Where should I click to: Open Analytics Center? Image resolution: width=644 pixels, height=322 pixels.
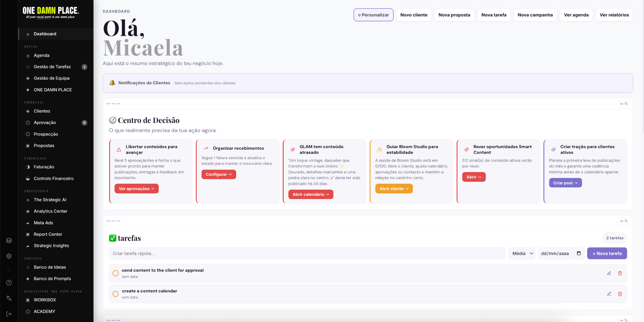(56, 211)
